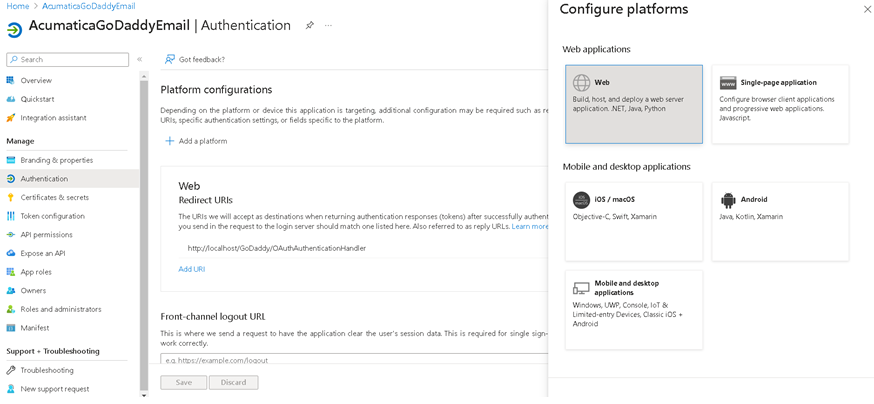Select the Single-page application tile
The image size is (874, 404).
click(x=780, y=104)
